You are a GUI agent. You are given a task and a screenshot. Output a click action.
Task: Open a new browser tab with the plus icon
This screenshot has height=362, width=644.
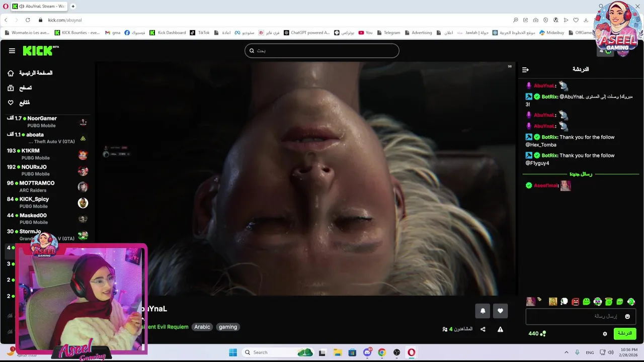coord(73,7)
